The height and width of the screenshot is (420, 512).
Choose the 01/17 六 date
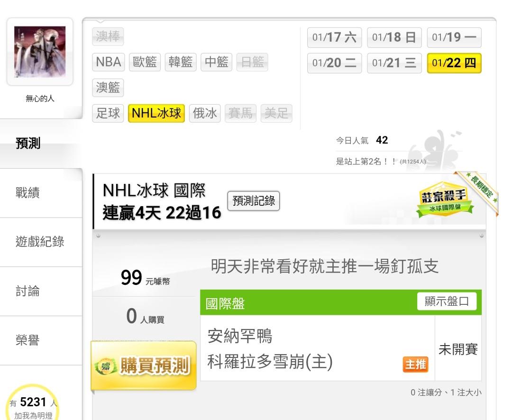[334, 37]
